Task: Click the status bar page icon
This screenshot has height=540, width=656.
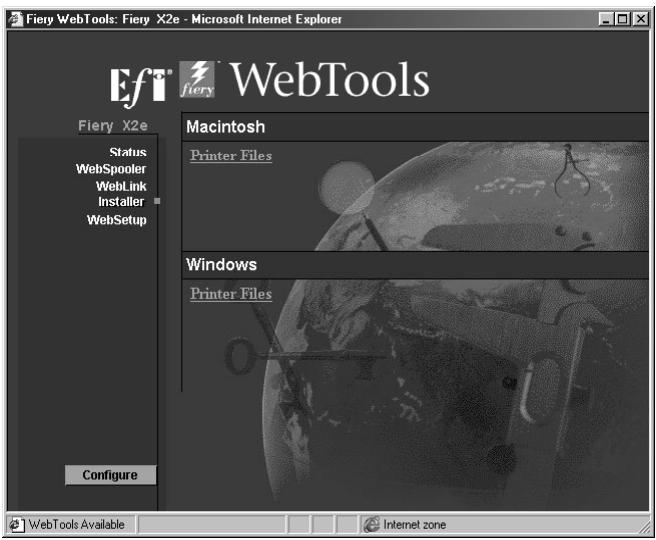Action: click(16, 525)
